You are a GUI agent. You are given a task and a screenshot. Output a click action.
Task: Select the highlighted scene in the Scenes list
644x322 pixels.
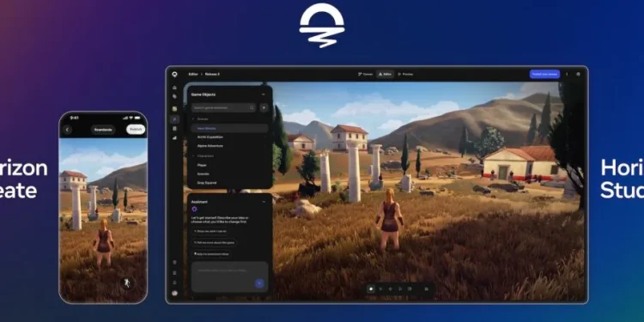click(x=229, y=128)
